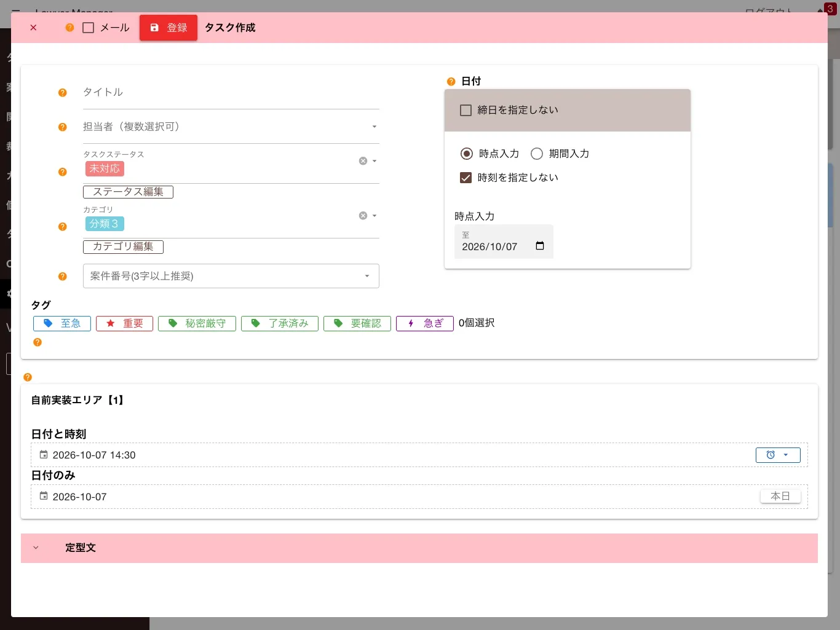This screenshot has width=840, height=630.
Task: Toggle the 至急 tag
Action: [62, 323]
